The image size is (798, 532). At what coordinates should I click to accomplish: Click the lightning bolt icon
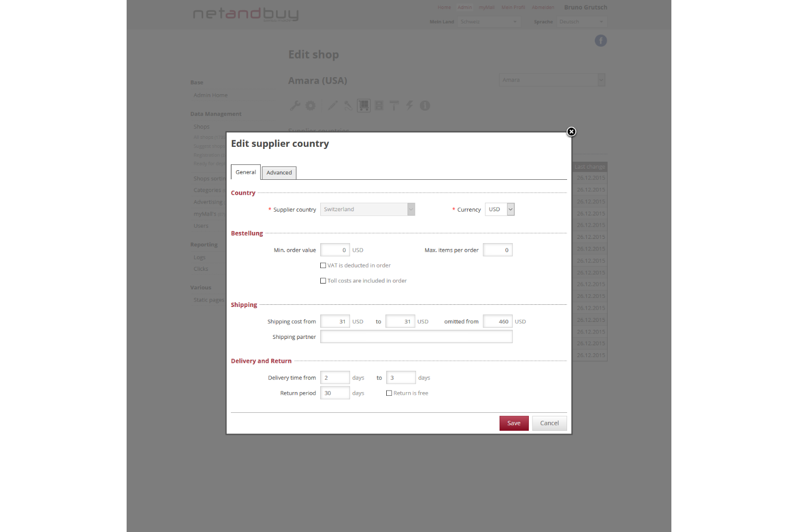point(410,106)
